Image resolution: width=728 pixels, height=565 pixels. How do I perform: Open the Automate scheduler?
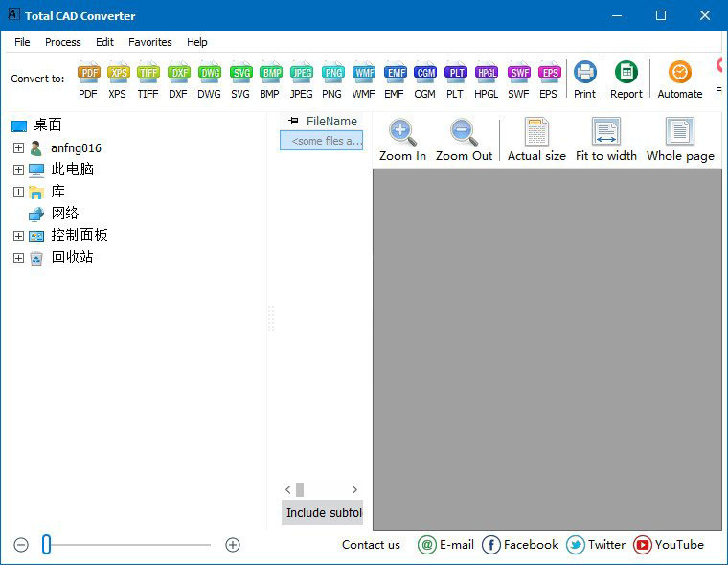(x=680, y=79)
